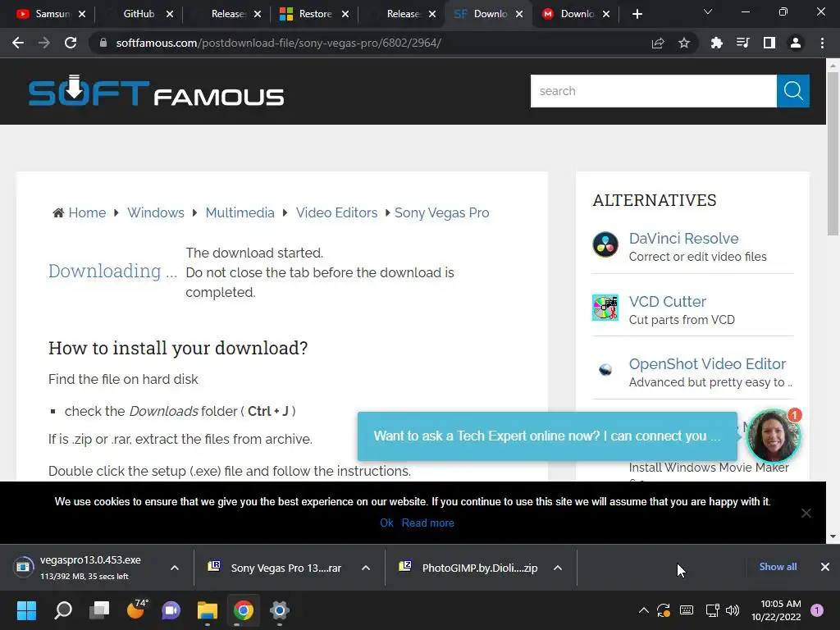Click the tech expert chat bubble
Image resolution: width=840 pixels, height=630 pixels.
pyautogui.click(x=547, y=436)
